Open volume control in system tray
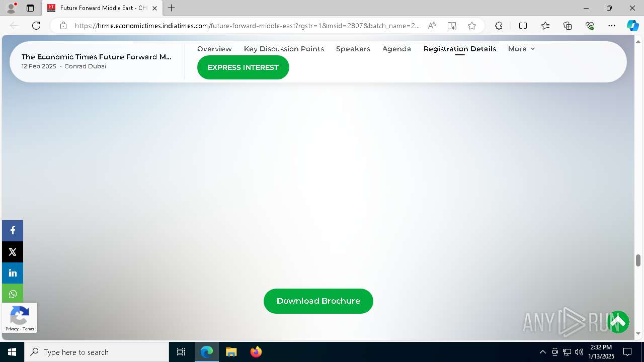The height and width of the screenshot is (362, 644). [579, 352]
